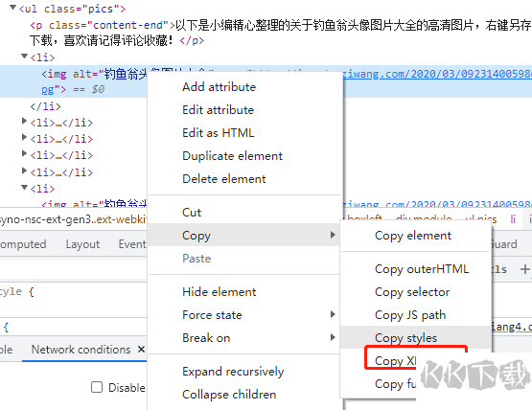Image resolution: width=532 pixels, height=410 pixels.
Task: Close the Network conditions tab
Action: click(142, 349)
